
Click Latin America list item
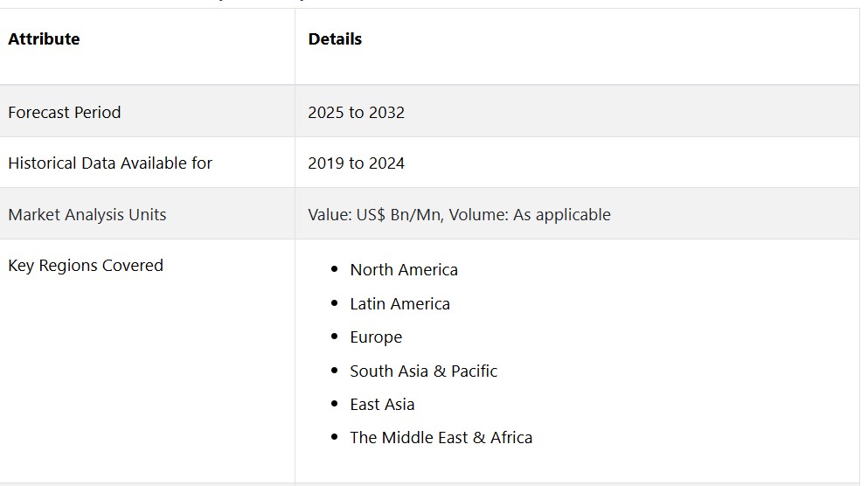click(399, 304)
